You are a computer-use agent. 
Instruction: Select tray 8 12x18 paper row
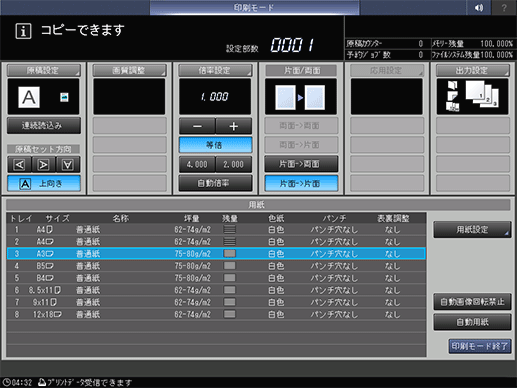(x=216, y=314)
